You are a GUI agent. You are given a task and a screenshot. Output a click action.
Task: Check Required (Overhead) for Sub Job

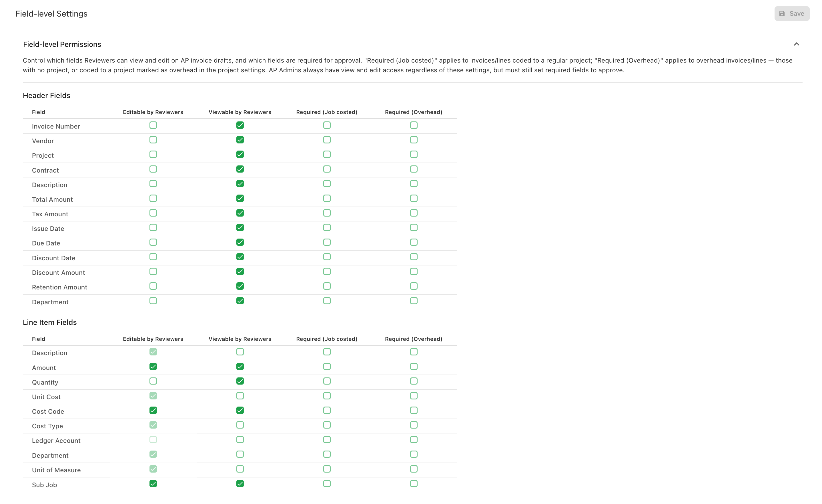pyautogui.click(x=414, y=483)
